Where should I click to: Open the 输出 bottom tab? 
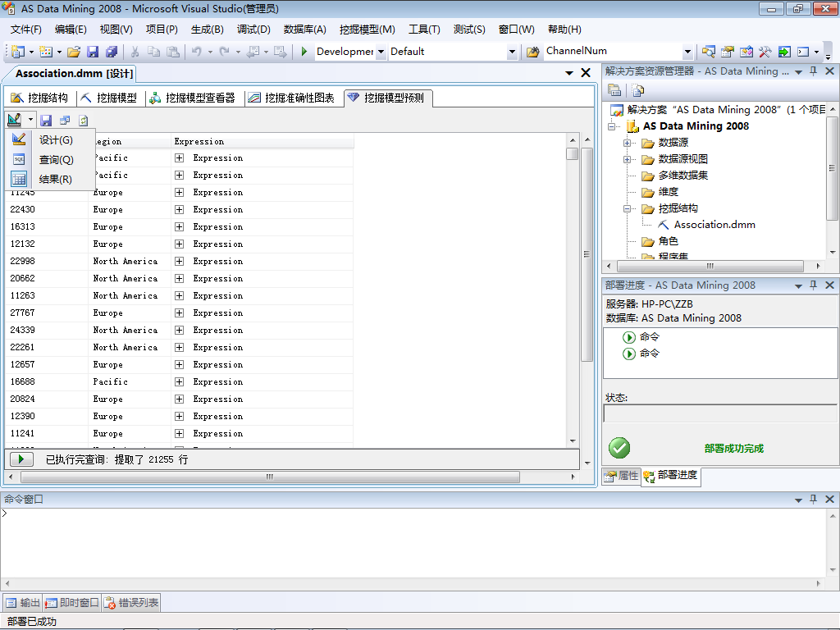pyautogui.click(x=22, y=603)
